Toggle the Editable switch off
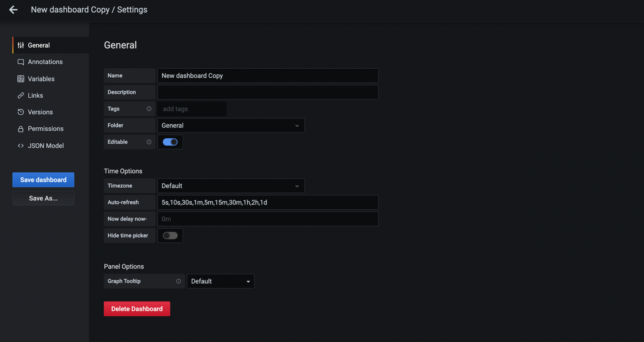The image size is (644, 342). pos(170,142)
